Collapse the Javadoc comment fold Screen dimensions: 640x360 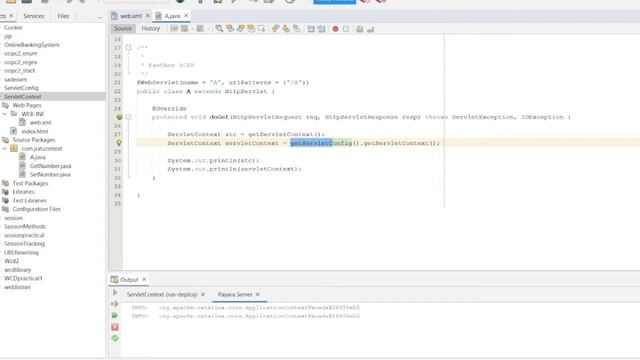pyautogui.click(x=128, y=48)
